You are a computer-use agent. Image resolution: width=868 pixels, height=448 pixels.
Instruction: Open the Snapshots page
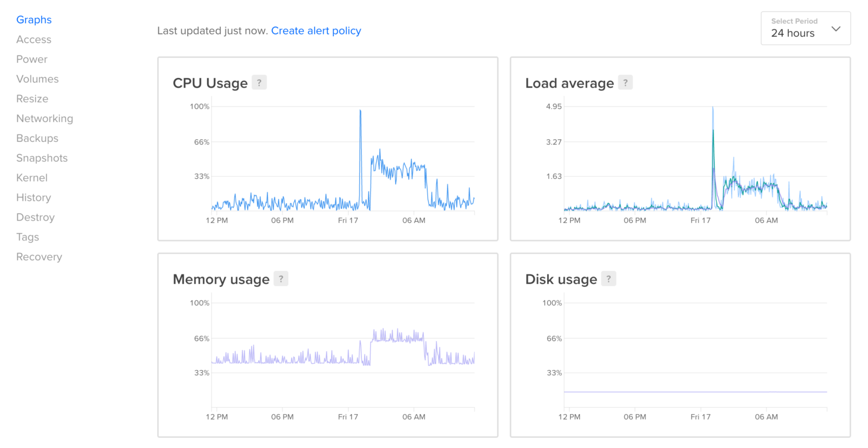[42, 158]
